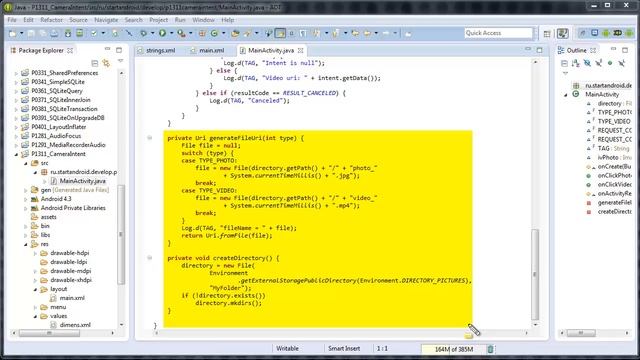
Task: Collapse the P1311_CameraIntent project node
Action: 16,154
